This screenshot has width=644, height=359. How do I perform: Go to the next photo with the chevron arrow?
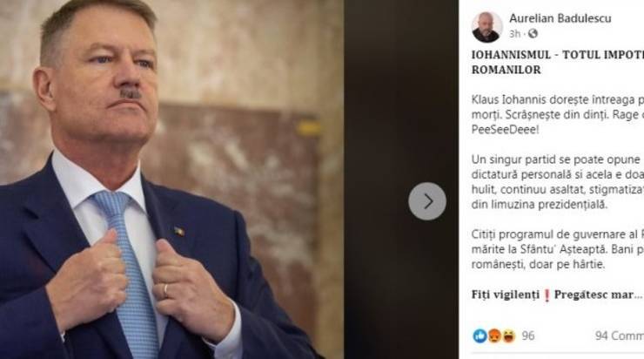pos(427,201)
